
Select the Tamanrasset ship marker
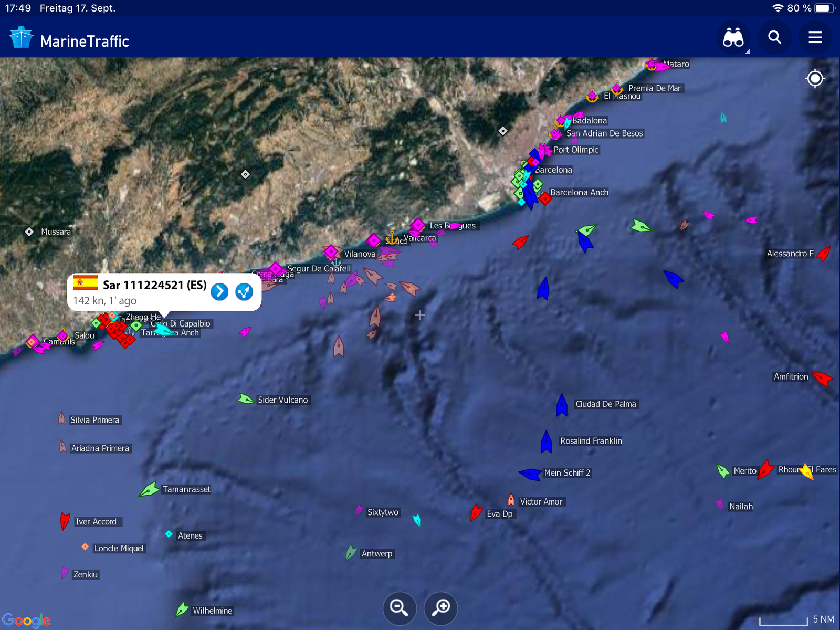point(149,489)
